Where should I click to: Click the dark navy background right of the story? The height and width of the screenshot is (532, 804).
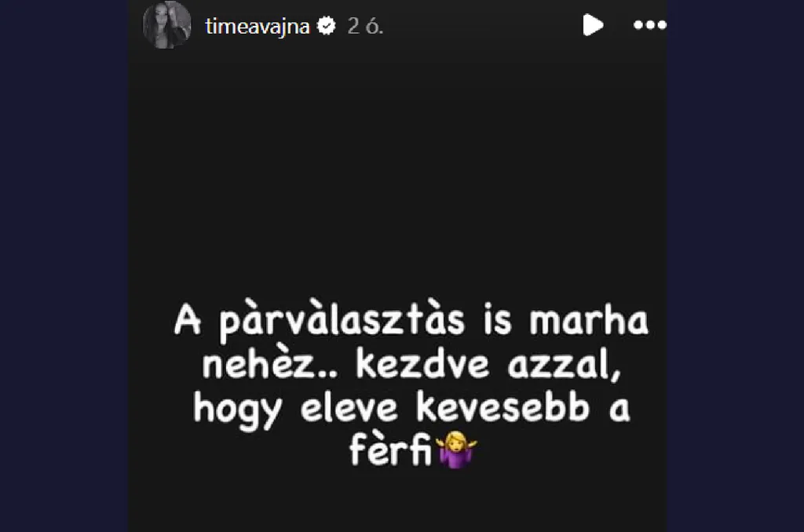735,266
